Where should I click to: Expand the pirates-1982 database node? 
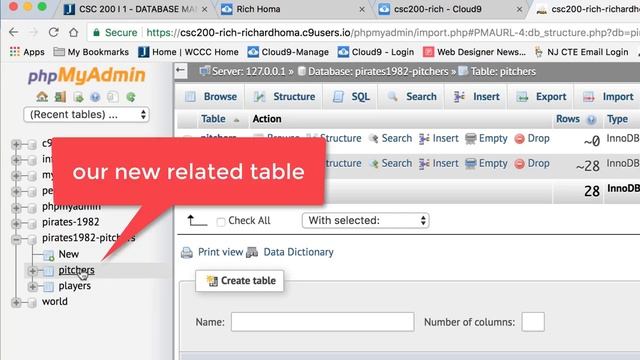[x=16, y=223]
